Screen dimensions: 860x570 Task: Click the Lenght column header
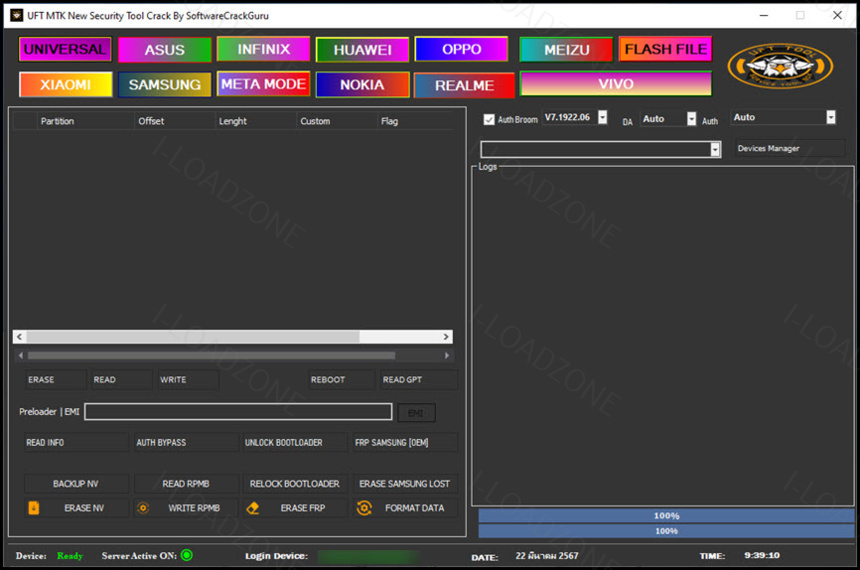[x=256, y=121]
